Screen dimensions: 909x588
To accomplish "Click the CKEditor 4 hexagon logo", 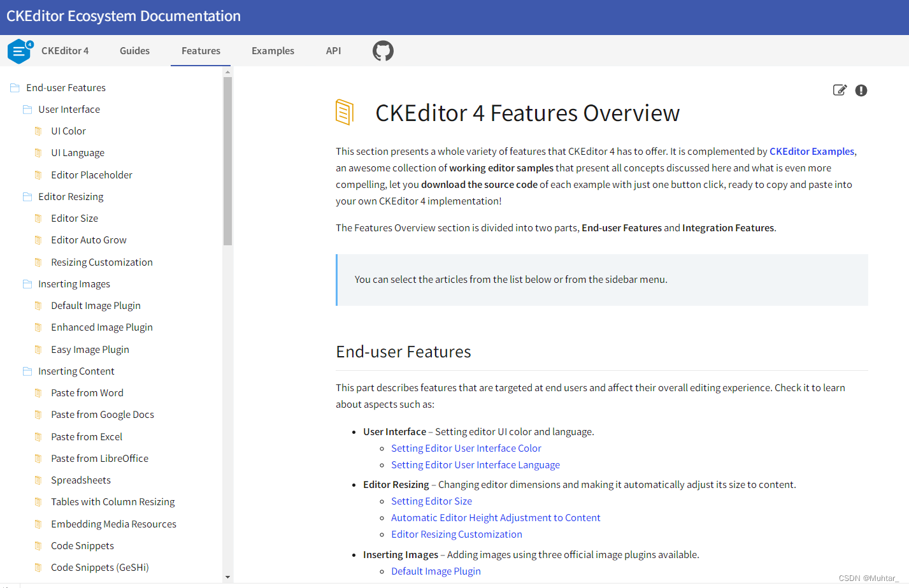I will (20, 51).
